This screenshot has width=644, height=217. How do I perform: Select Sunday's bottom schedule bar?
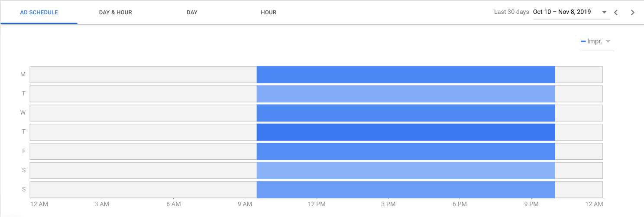click(x=406, y=190)
